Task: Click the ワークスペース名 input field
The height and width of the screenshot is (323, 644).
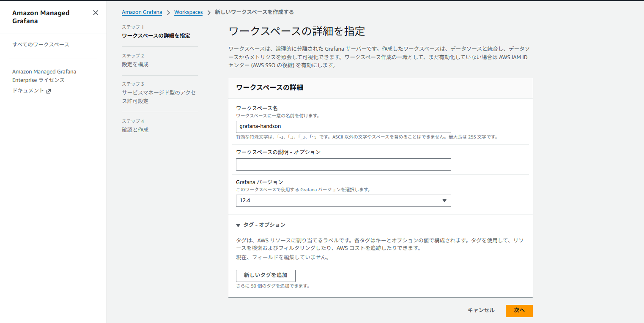Action: 343,127
